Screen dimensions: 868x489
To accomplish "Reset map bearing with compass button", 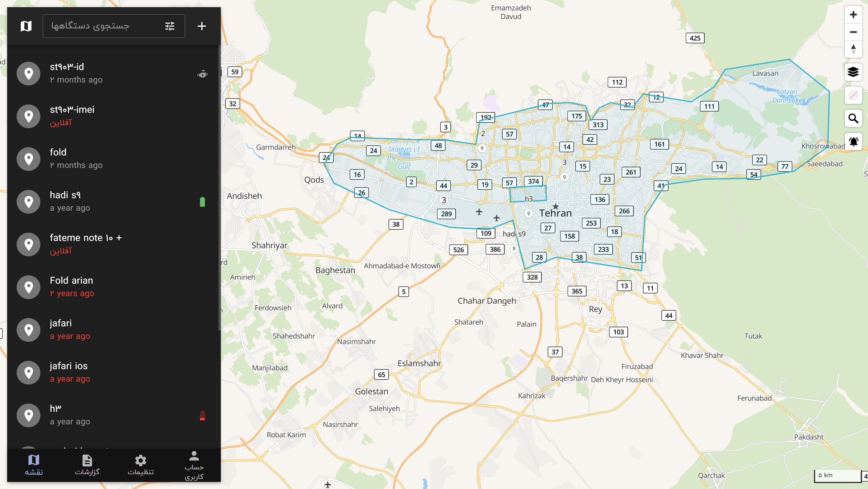I will coord(853,50).
